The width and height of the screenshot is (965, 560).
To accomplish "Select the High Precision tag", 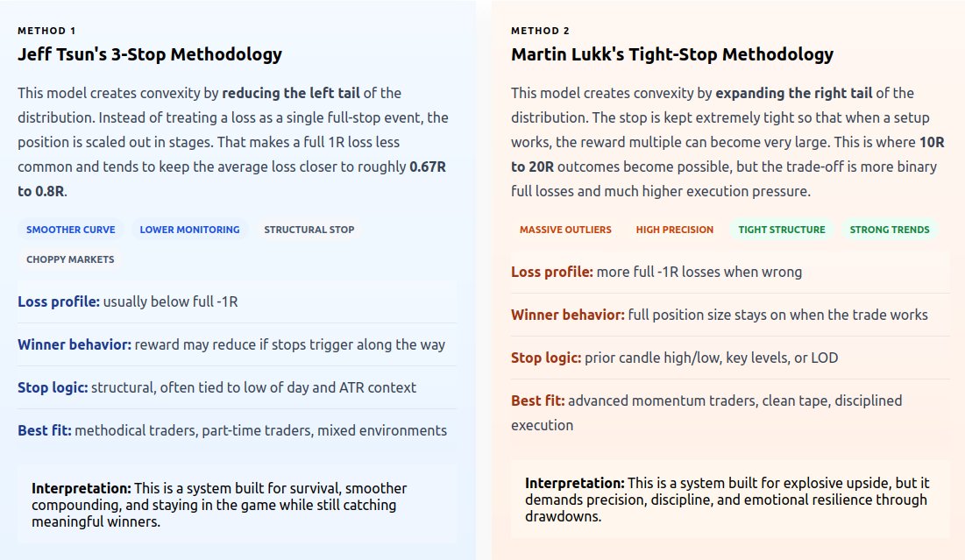I will click(675, 230).
